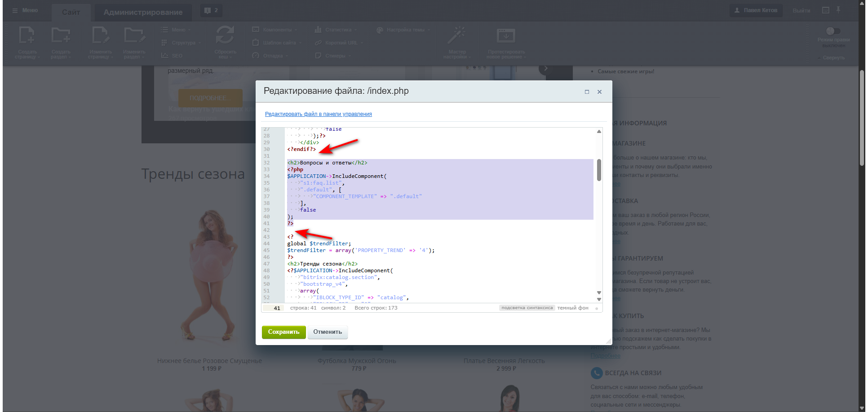This screenshot has width=868, height=412.
Task: Click the go-to-line number field showing 41
Action: [274, 308]
